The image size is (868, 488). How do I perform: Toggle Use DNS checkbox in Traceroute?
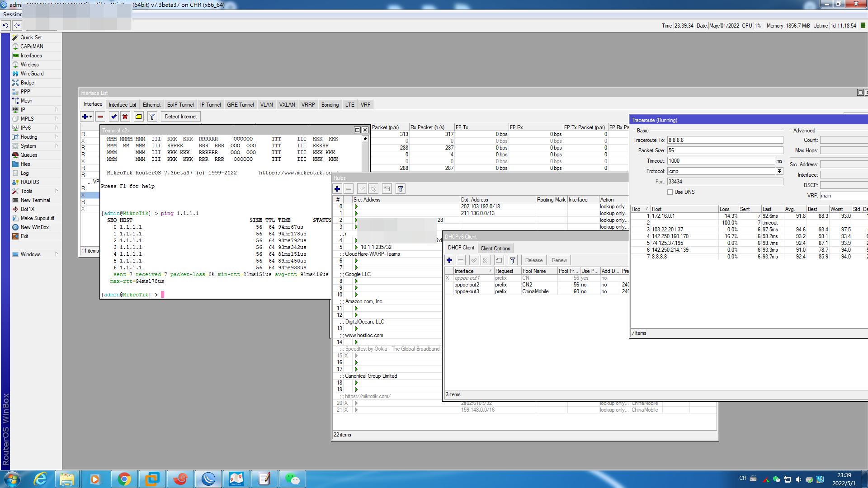(670, 192)
